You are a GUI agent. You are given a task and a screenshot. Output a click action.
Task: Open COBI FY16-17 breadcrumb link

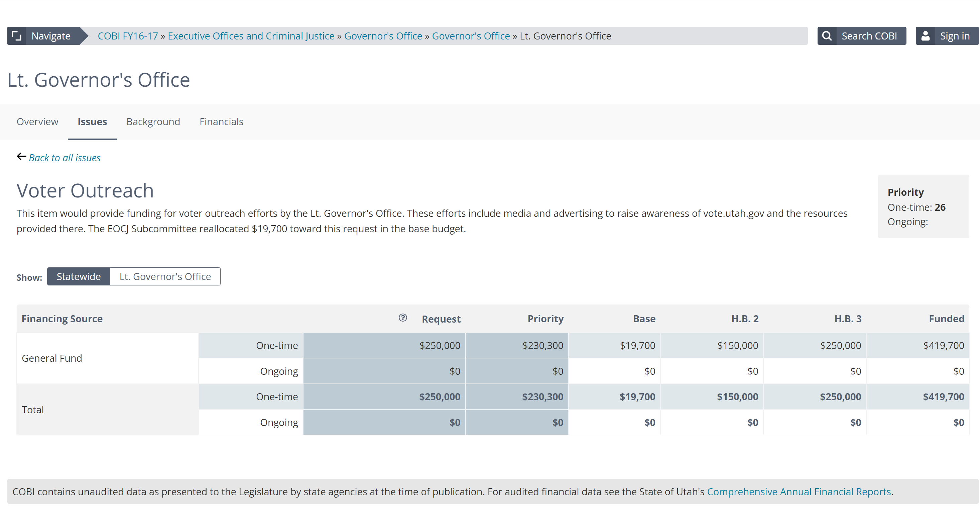pos(127,36)
